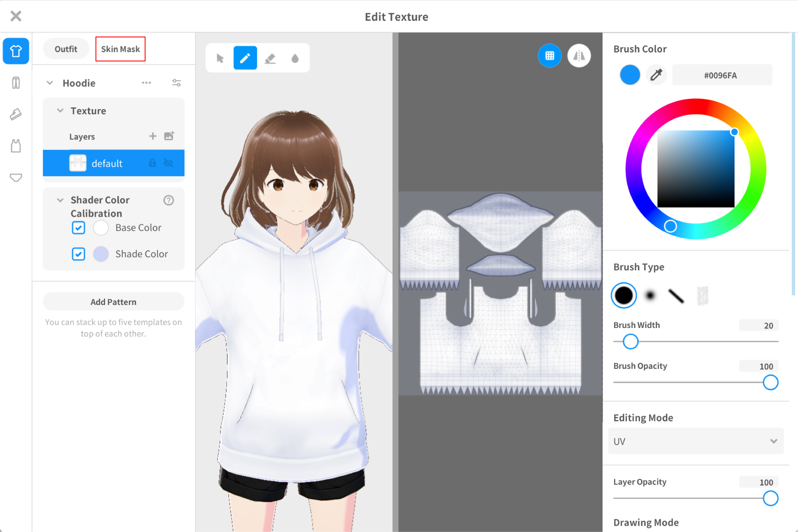Open the Shade Color swatch

(101, 254)
